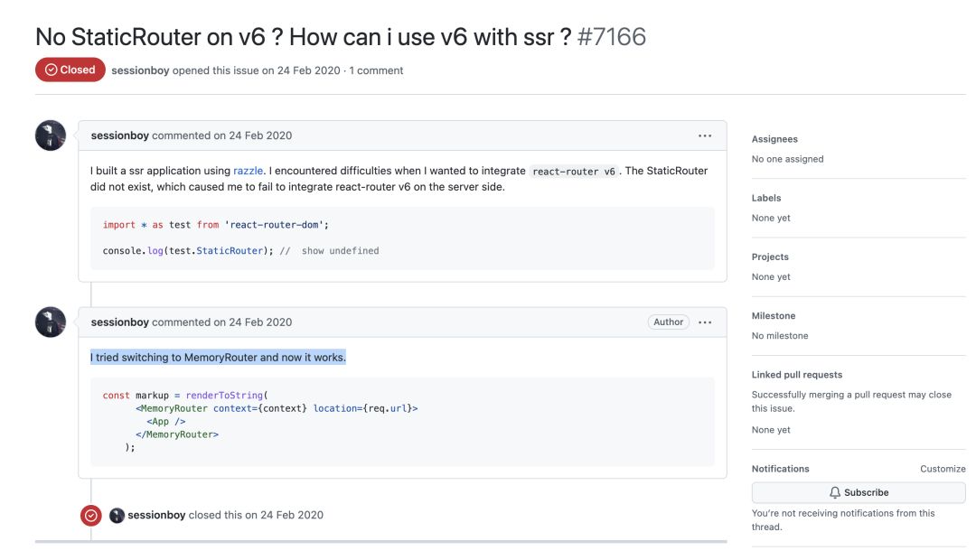
Task: Click the Assignees sidebar heading
Action: pyautogui.click(x=774, y=139)
